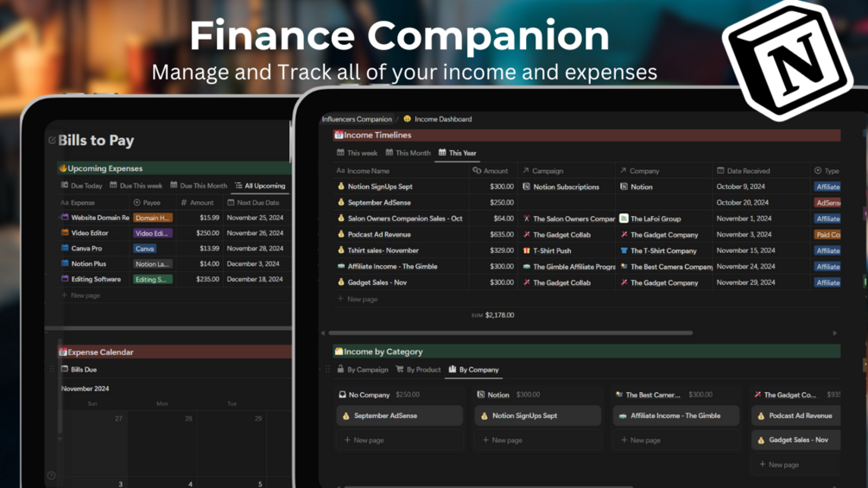Click the Notion group logo in board view
The height and width of the screenshot is (488, 868).
tap(480, 395)
